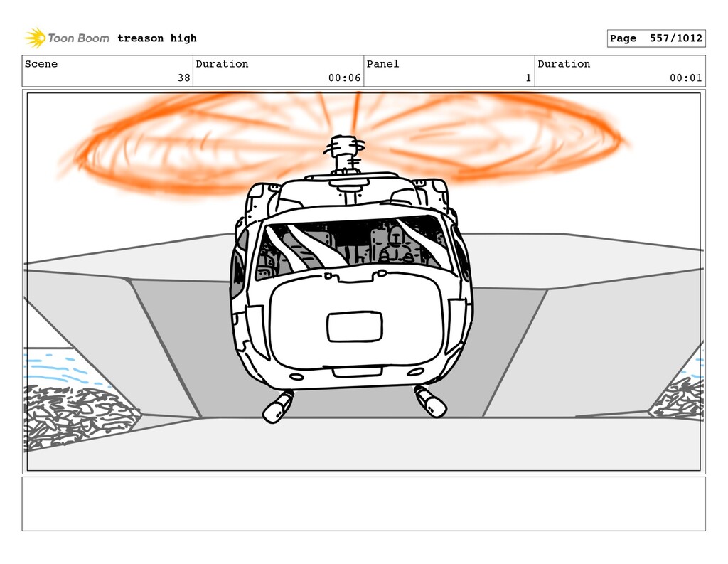Click the empty notes field below panel

click(x=363, y=504)
